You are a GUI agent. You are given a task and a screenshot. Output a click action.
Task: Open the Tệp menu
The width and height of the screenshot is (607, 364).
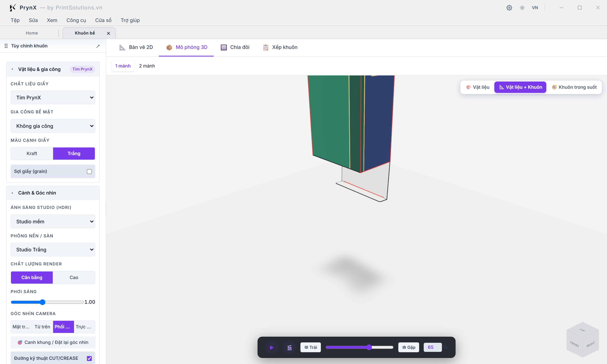tap(15, 20)
